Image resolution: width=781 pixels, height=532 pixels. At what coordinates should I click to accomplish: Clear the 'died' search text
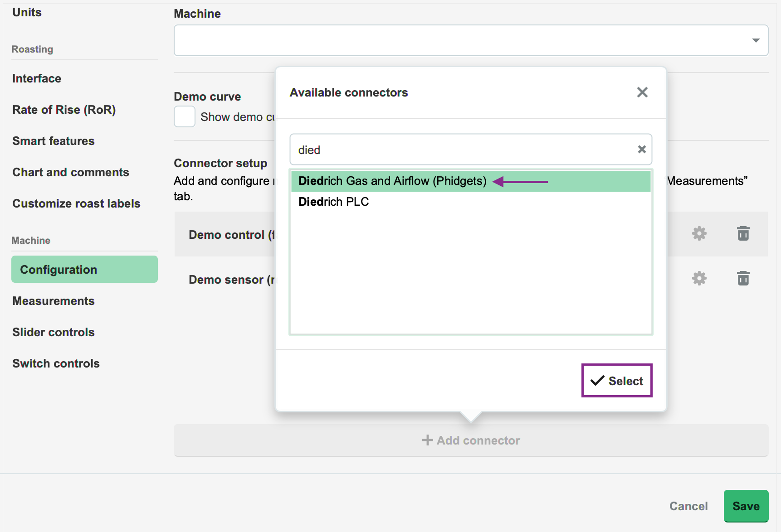pos(641,150)
